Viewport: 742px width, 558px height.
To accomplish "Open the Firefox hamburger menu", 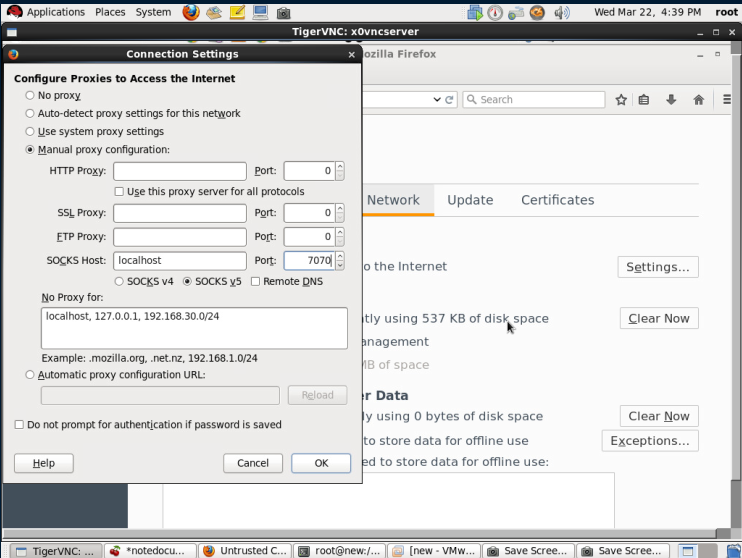I will pos(727,99).
